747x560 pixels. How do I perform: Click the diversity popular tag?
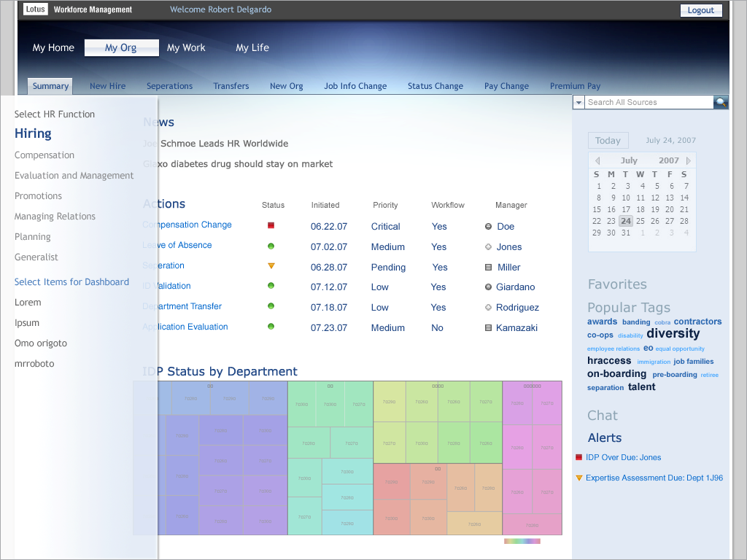pyautogui.click(x=673, y=333)
